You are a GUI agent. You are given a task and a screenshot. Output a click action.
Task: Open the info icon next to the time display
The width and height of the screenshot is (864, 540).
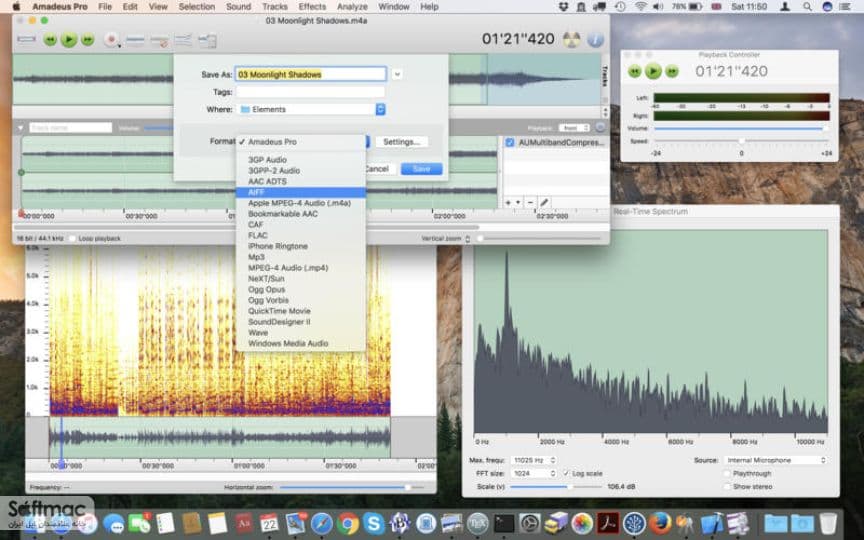[x=595, y=40]
